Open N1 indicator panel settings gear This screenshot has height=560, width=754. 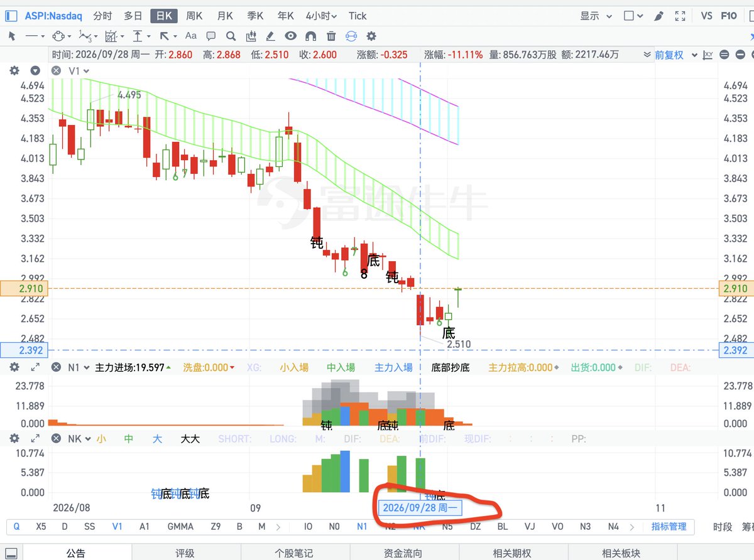pyautogui.click(x=14, y=367)
